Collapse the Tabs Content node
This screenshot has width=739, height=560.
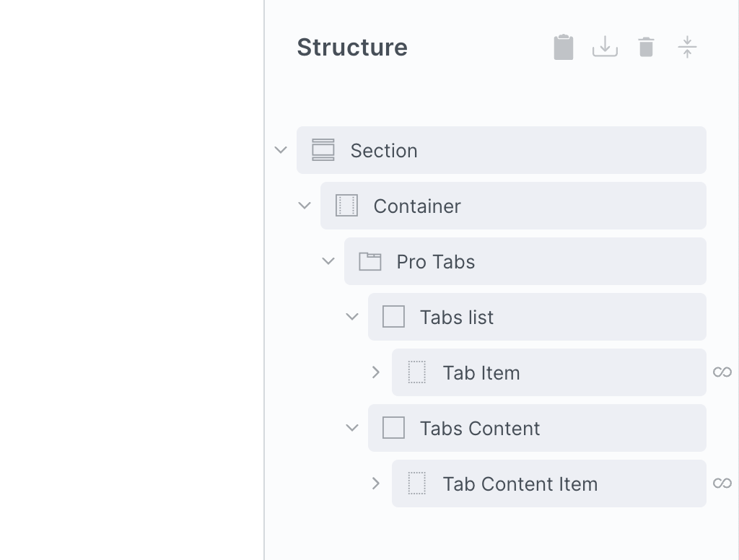click(352, 428)
